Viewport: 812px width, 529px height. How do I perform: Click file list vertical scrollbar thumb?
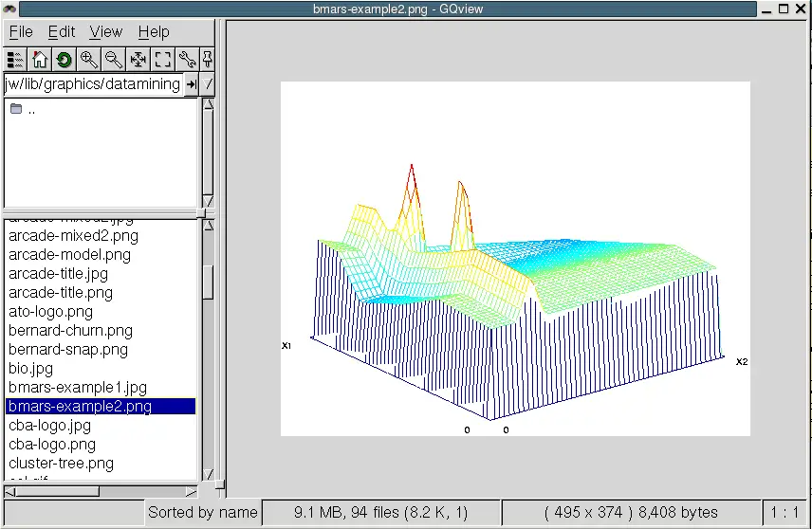click(208, 283)
